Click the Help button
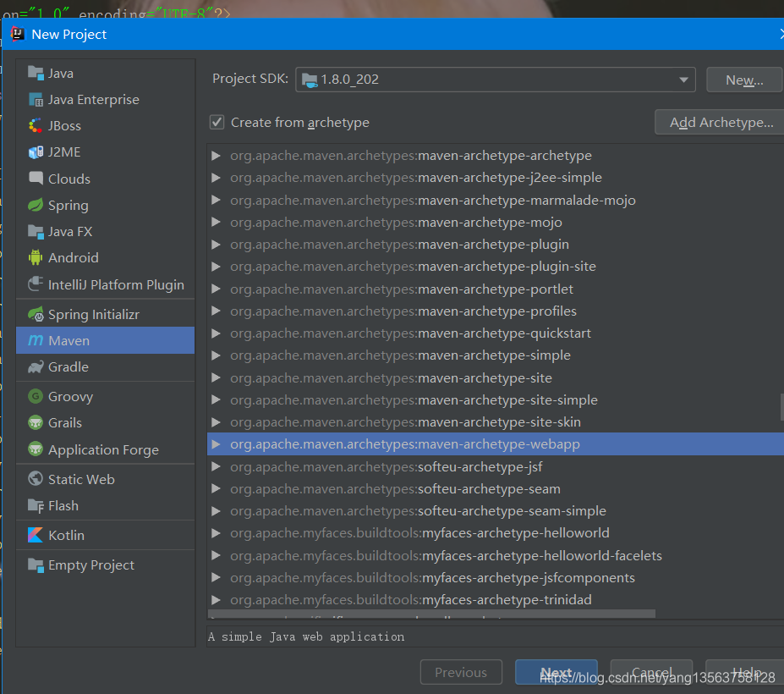The image size is (784, 694). (x=744, y=672)
